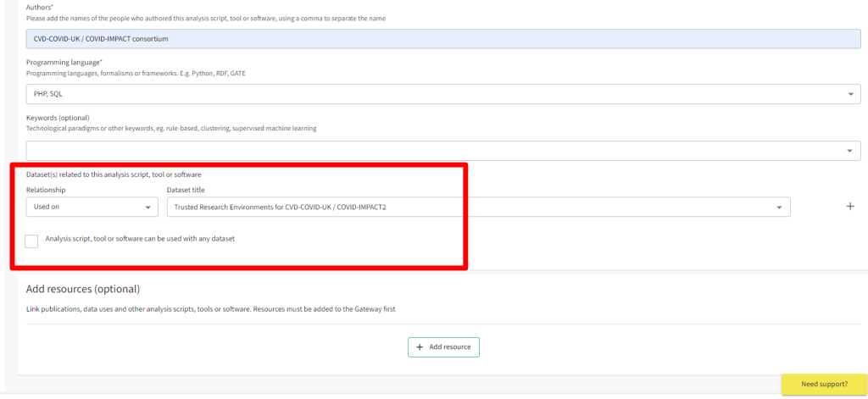The width and height of the screenshot is (868, 399).
Task: Click the Add resource button
Action: [443, 347]
